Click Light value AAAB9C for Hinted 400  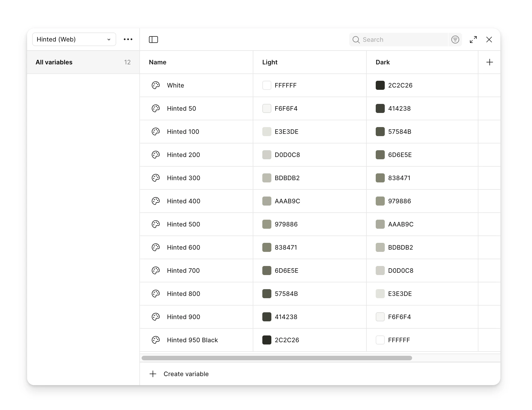[x=287, y=201]
